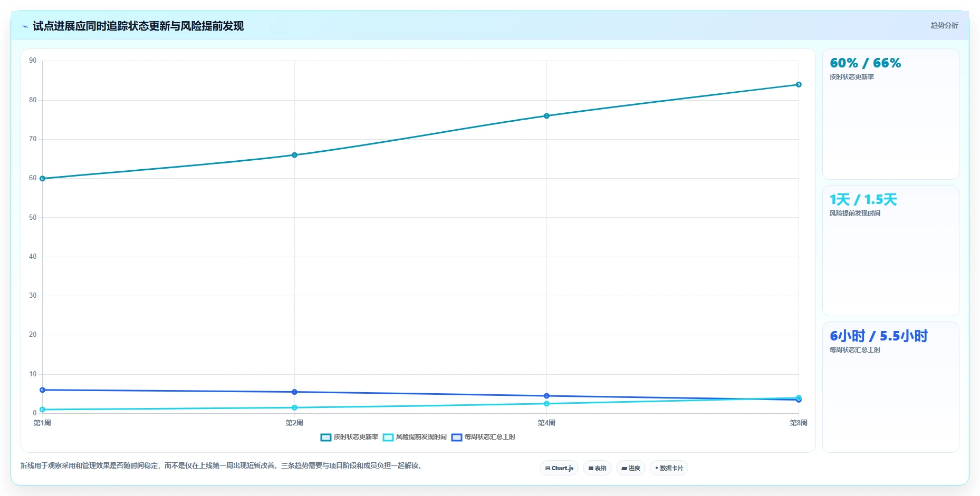Click the 1天 / 1.5天 metric value
Screen dimensions: 980x496
point(863,200)
